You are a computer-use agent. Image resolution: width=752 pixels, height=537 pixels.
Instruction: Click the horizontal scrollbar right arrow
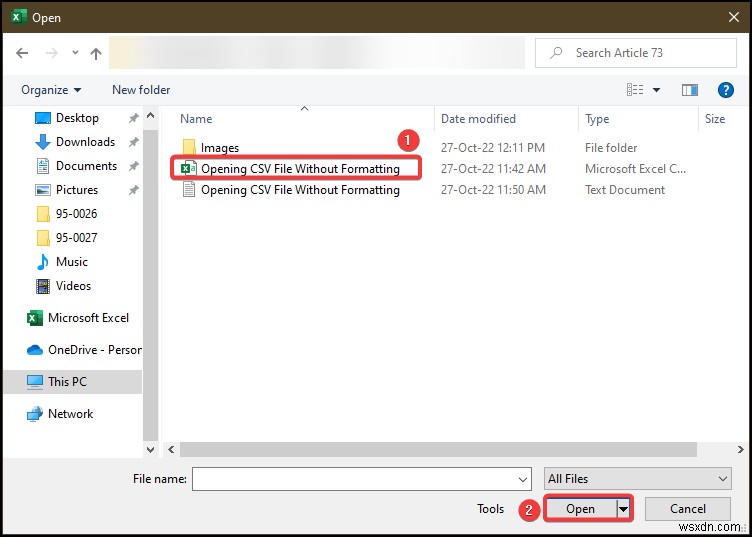click(740, 449)
